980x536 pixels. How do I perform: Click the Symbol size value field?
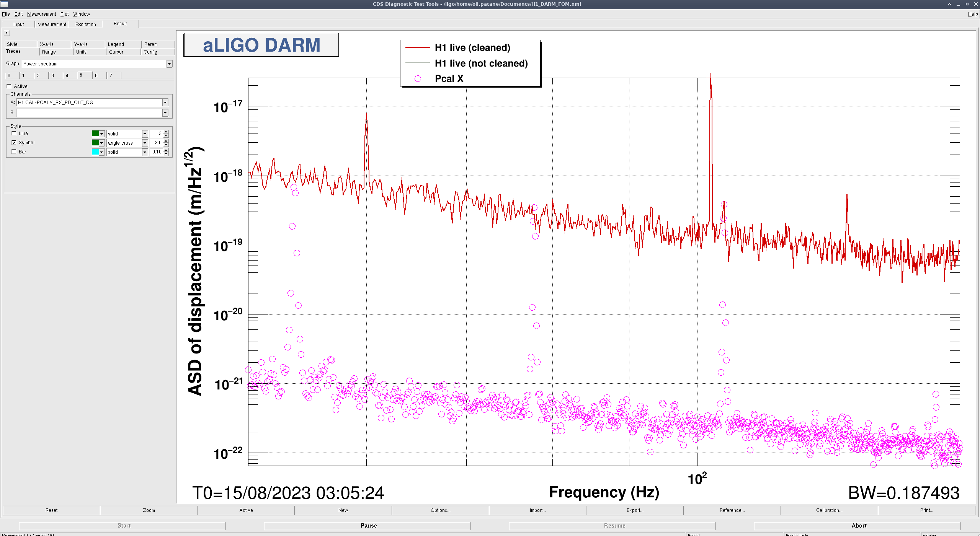(x=157, y=143)
